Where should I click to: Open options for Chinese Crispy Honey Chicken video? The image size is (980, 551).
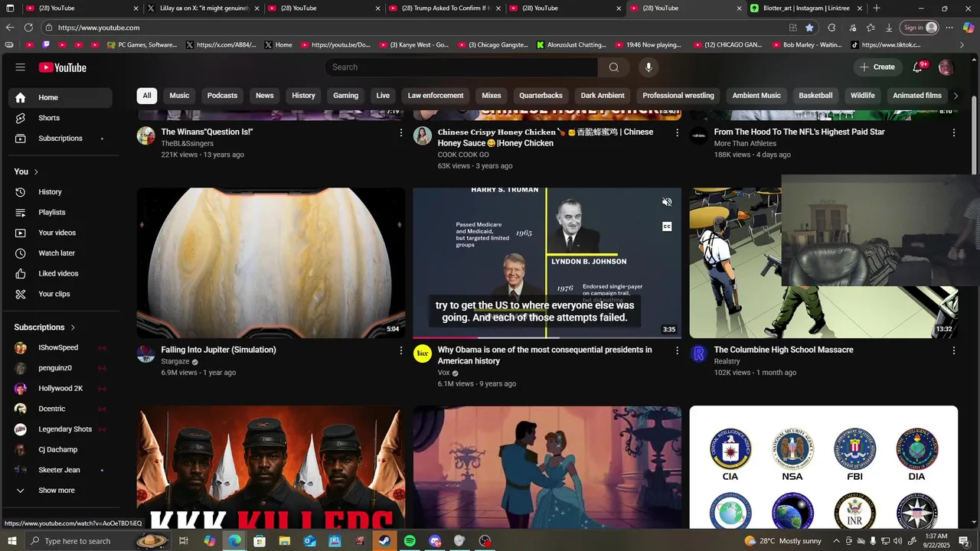pos(677,132)
